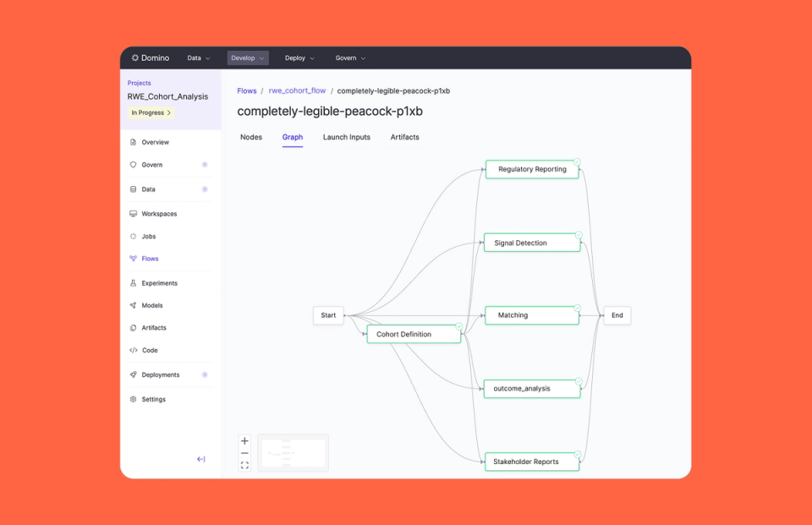The width and height of the screenshot is (812, 525).
Task: Select the Experiments flask icon
Action: tap(133, 282)
